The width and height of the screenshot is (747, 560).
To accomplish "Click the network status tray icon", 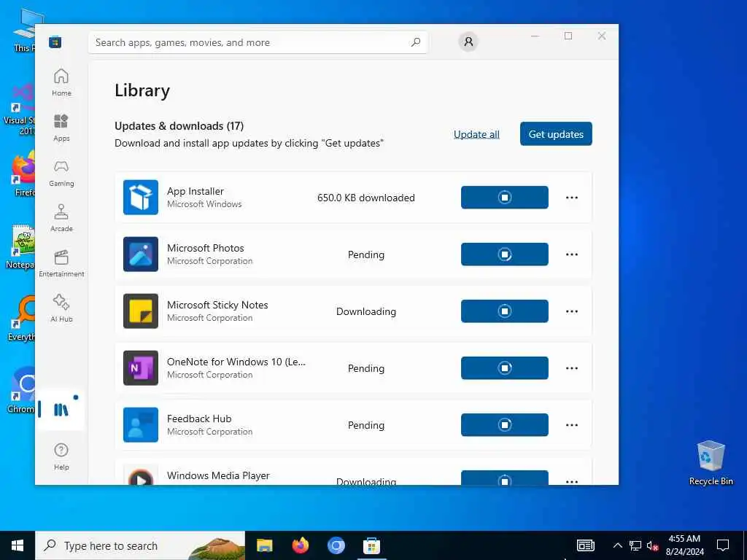I will tap(635, 545).
